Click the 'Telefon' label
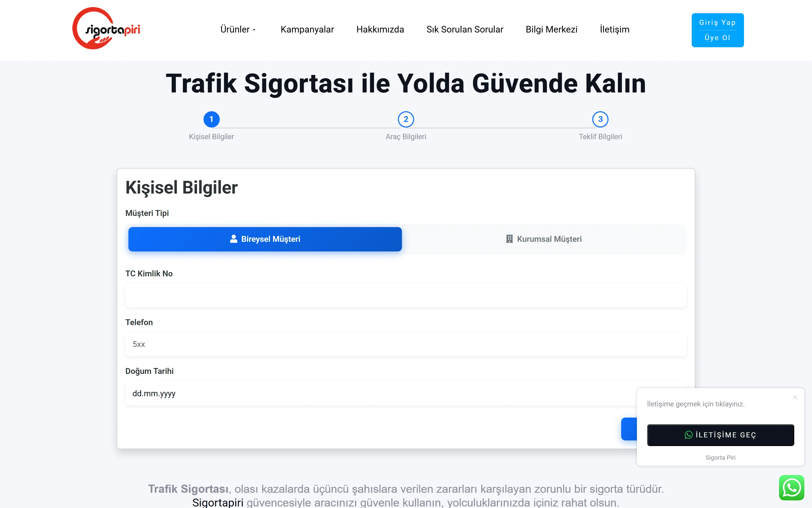Image resolution: width=812 pixels, height=508 pixels. coord(139,322)
